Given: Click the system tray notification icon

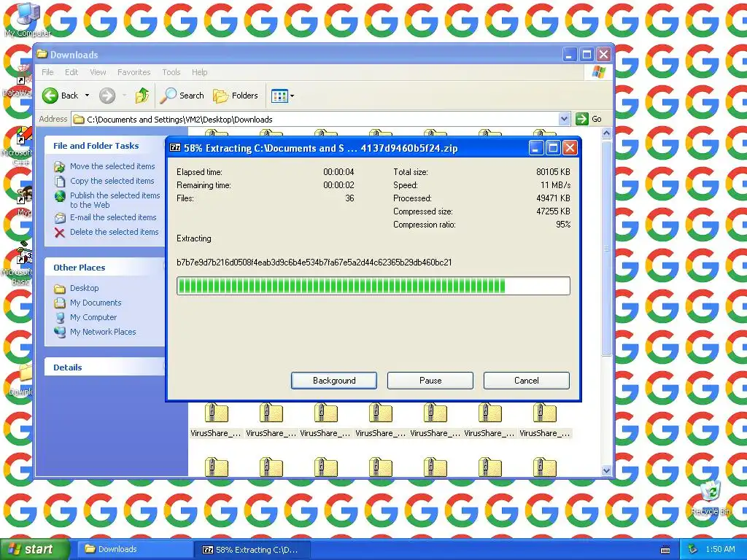Looking at the screenshot, I should 693,549.
